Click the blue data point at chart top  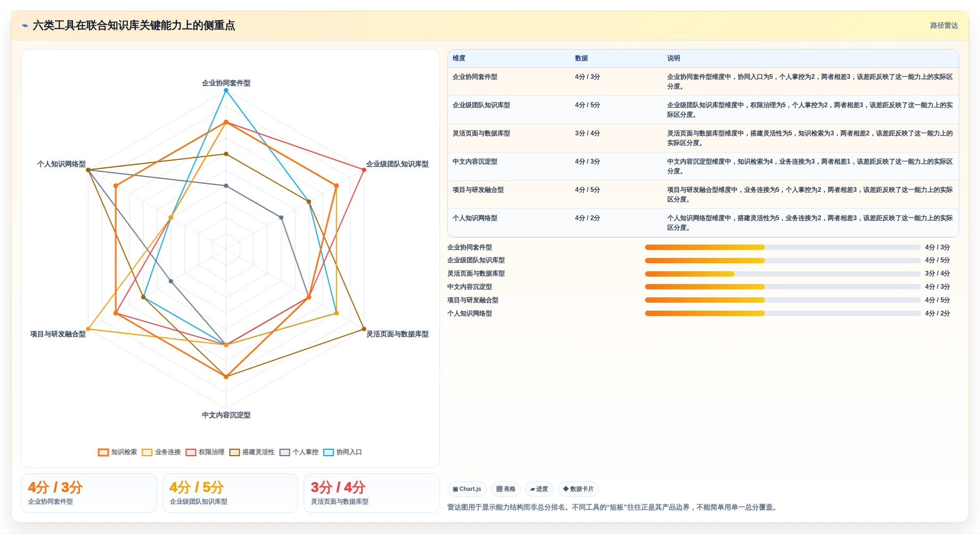pos(226,91)
